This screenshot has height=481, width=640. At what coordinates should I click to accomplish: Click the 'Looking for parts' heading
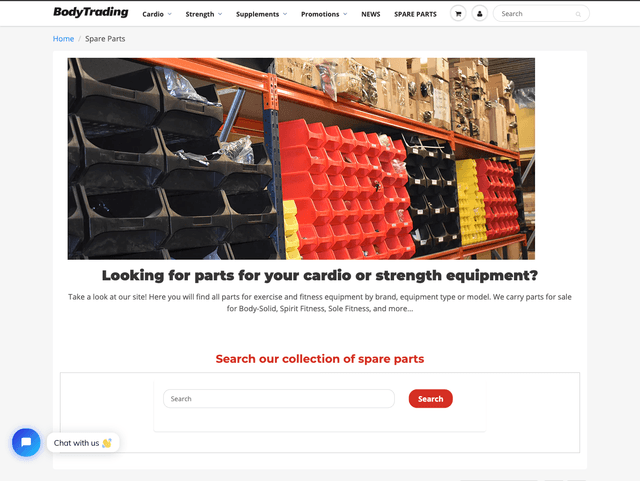click(320, 275)
